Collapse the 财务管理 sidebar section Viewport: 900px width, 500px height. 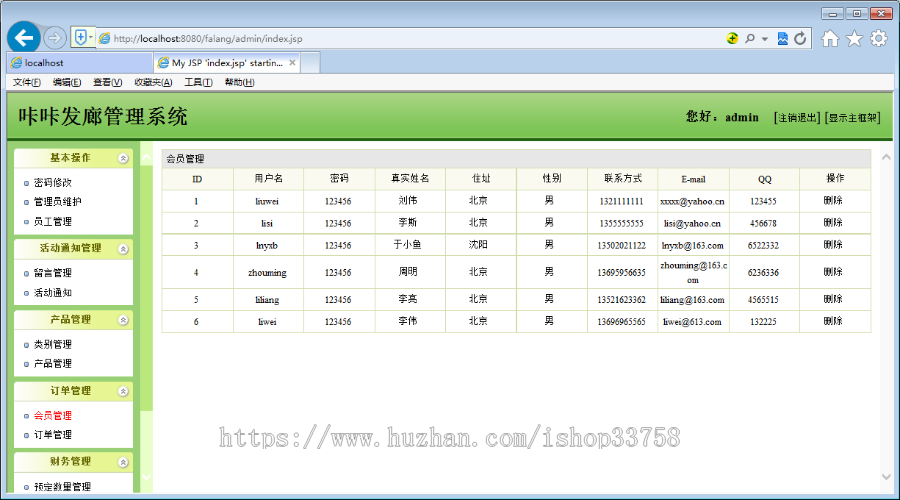(123, 462)
